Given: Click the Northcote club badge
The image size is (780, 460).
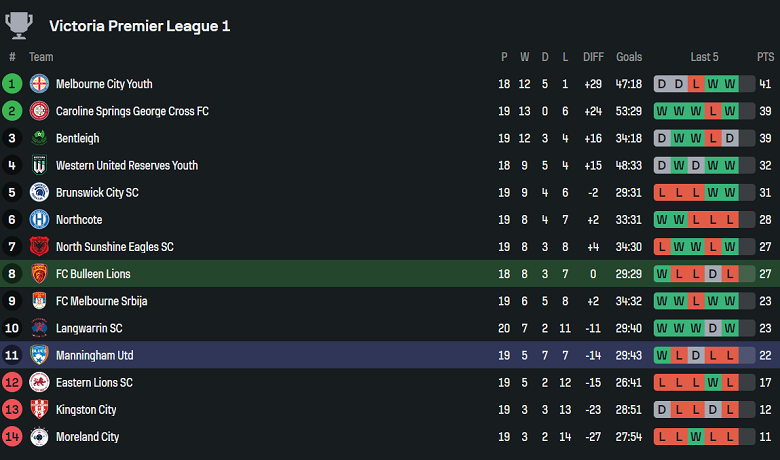Looking at the screenshot, I should (x=39, y=219).
